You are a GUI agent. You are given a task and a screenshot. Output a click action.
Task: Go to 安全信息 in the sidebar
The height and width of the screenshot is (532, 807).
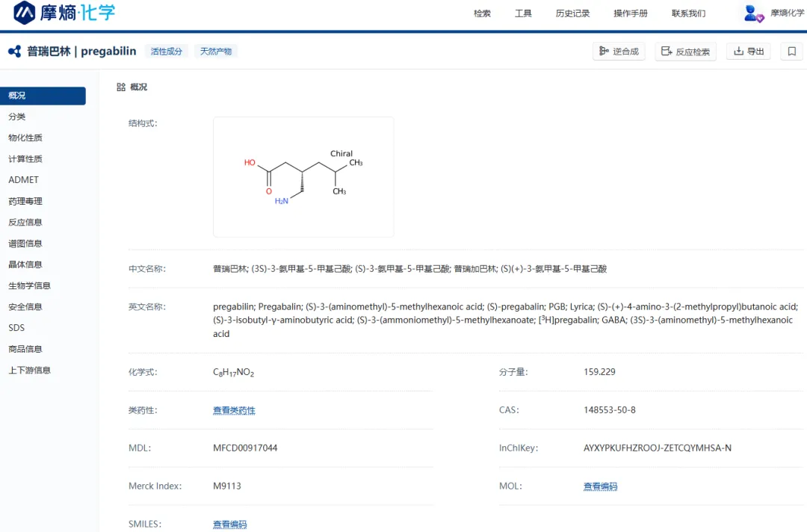(25, 307)
